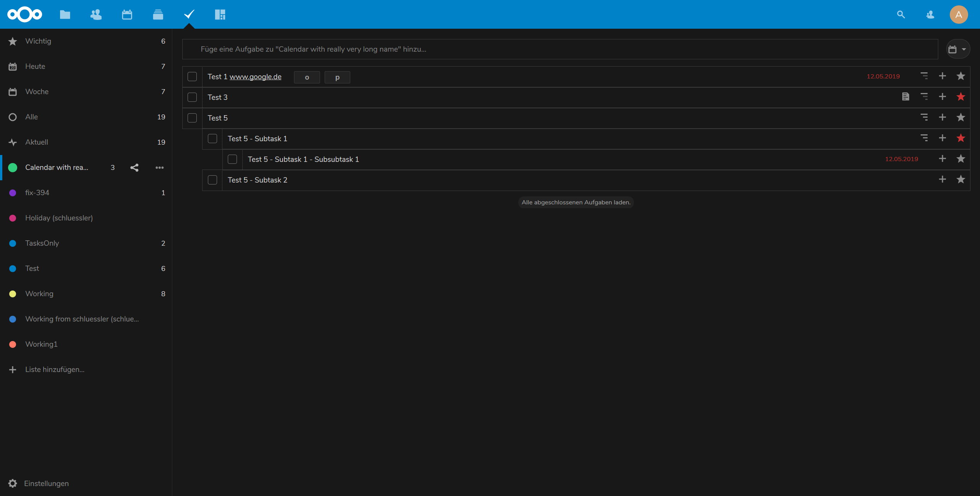Tick Test 5 - Subtask 1 - Subsubtask 1

click(232, 159)
